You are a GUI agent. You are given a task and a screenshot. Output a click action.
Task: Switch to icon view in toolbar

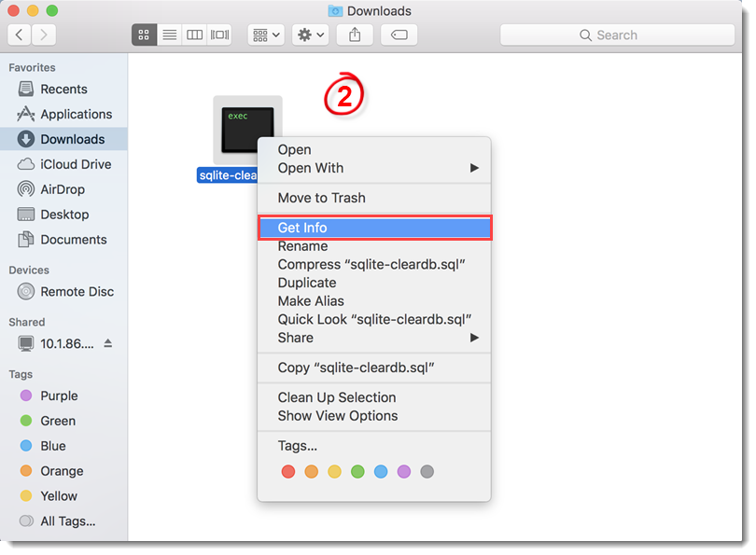pos(144,35)
